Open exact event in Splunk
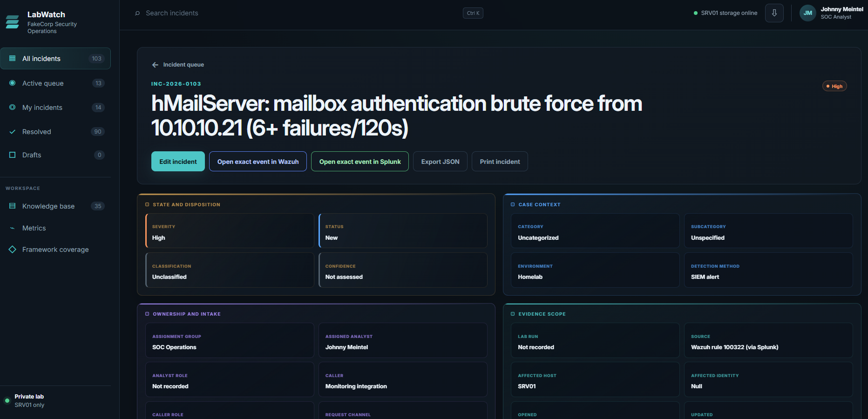This screenshot has height=419, width=868. point(360,162)
